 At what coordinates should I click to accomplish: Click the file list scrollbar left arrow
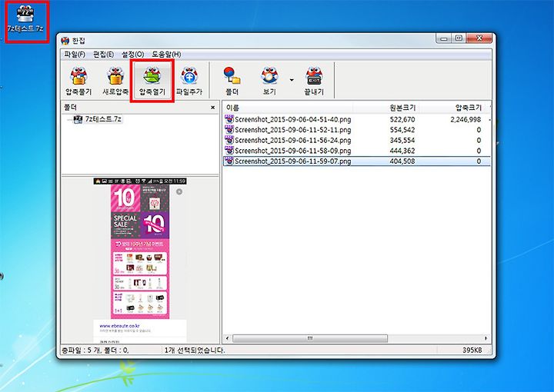(x=227, y=338)
